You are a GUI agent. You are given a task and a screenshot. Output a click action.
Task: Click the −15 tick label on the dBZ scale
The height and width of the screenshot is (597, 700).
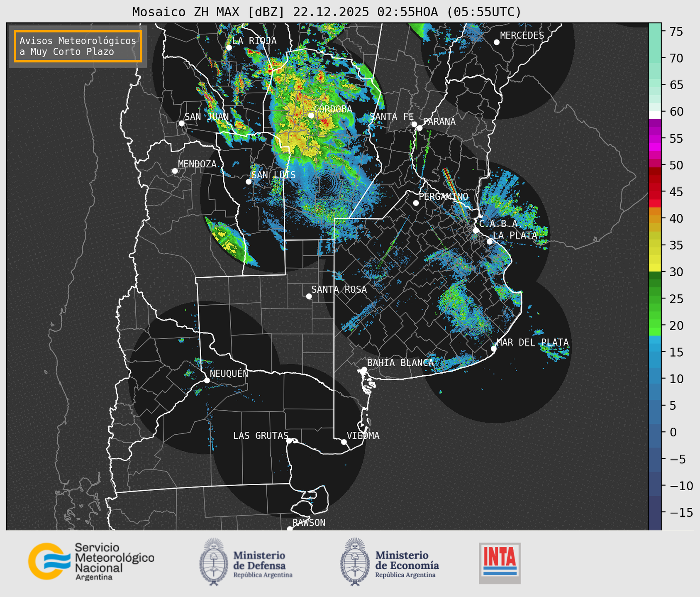click(681, 512)
